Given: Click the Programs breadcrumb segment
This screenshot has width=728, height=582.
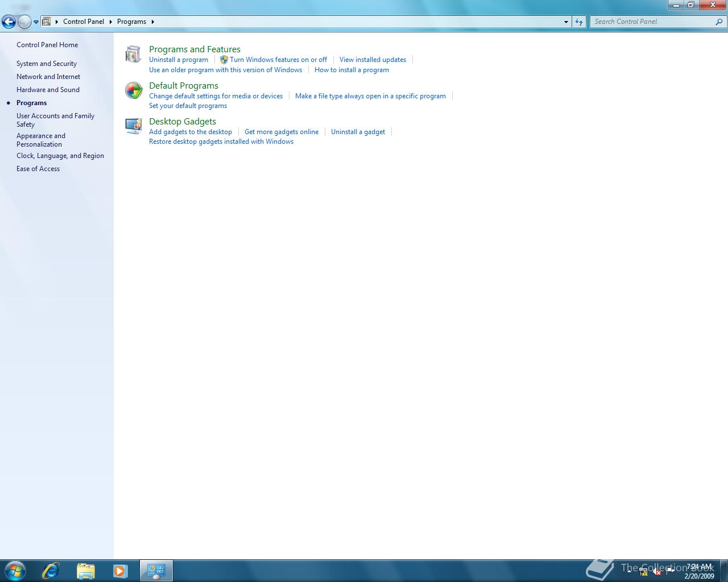Looking at the screenshot, I should pyautogui.click(x=131, y=22).
